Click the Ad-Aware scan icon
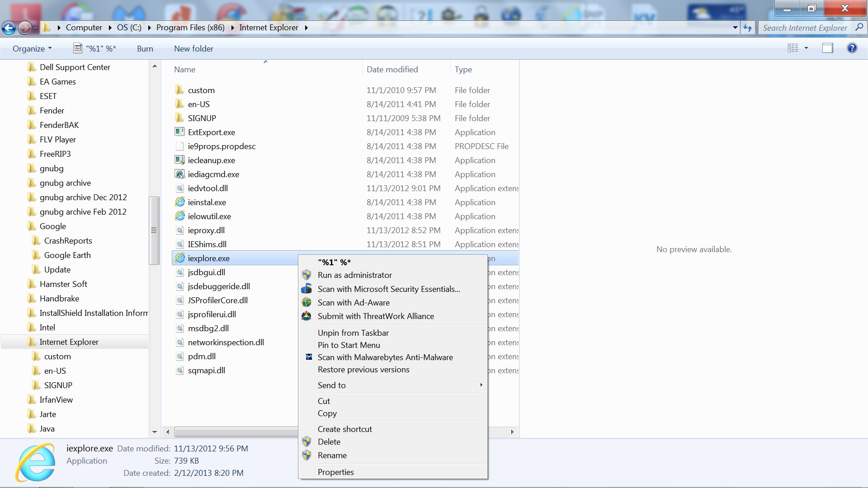Viewport: 868px width, 488px height. [x=307, y=302]
